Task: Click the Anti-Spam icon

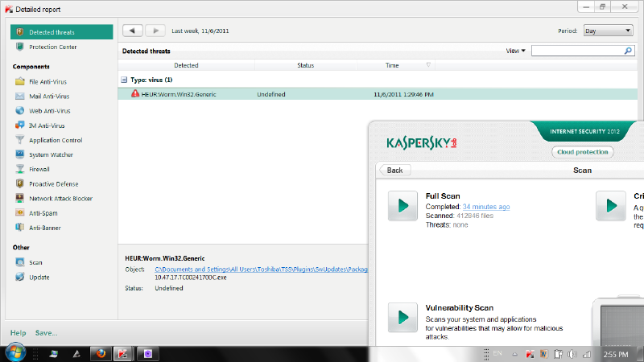Action: (19, 212)
